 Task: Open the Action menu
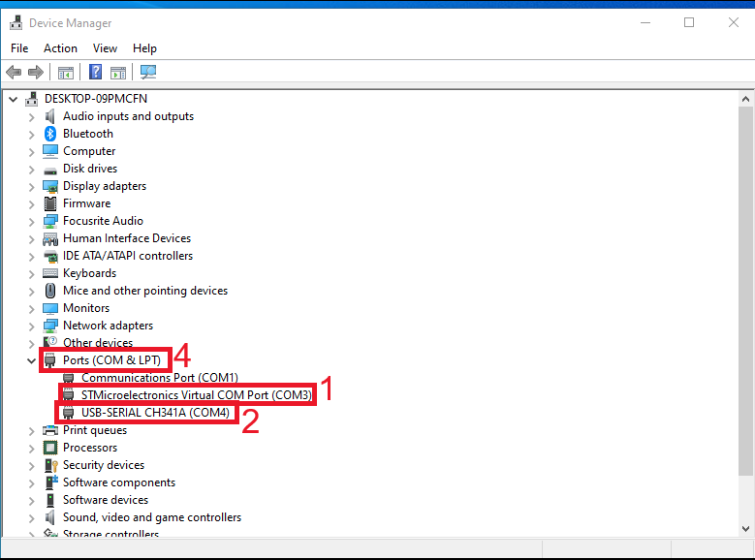[x=60, y=48]
